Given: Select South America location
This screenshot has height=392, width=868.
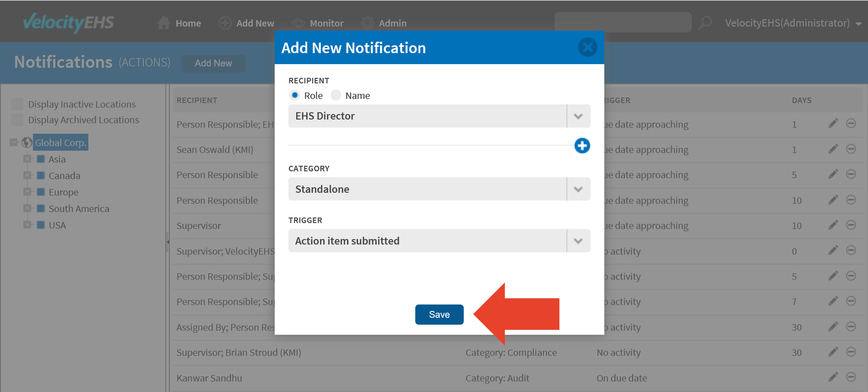Looking at the screenshot, I should point(79,209).
